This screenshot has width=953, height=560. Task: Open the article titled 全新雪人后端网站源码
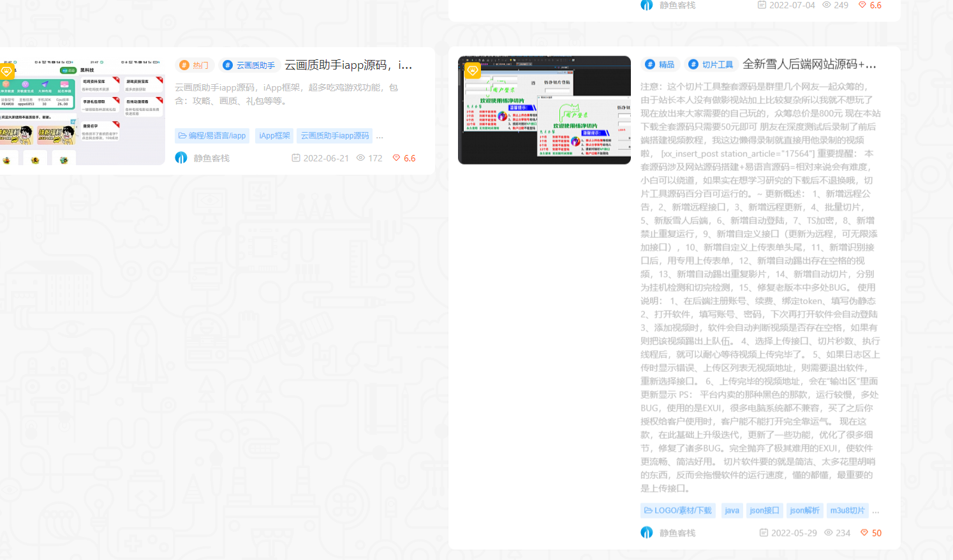coord(809,64)
